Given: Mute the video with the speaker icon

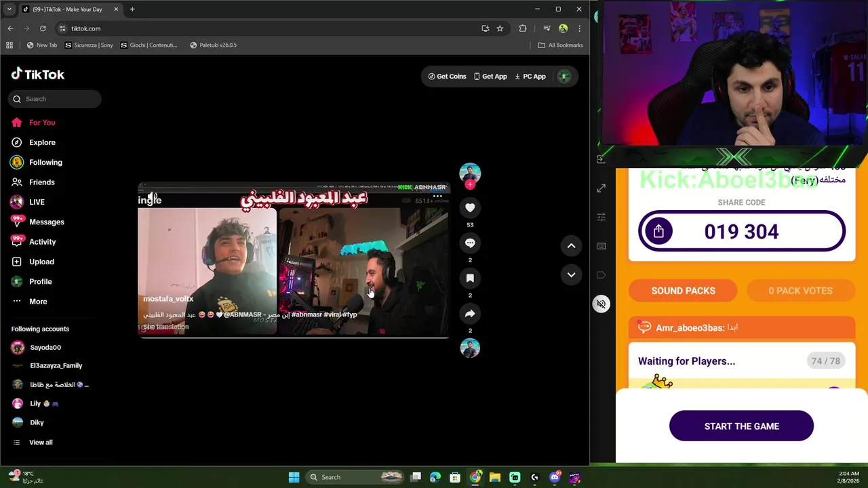Looking at the screenshot, I should [153, 197].
